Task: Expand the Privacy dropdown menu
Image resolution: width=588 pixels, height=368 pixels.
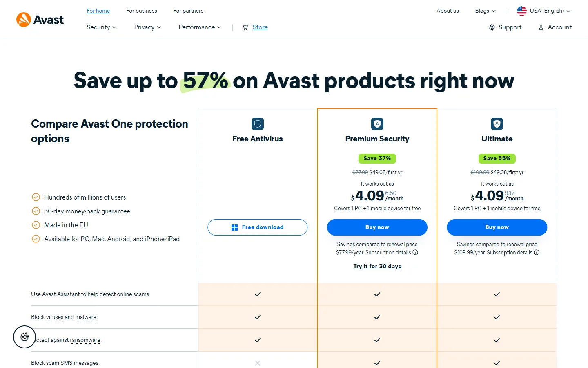Action: (x=147, y=27)
